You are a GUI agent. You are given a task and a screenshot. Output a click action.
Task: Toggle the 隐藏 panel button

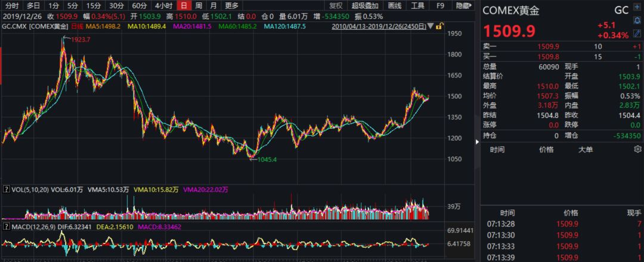[462, 5]
